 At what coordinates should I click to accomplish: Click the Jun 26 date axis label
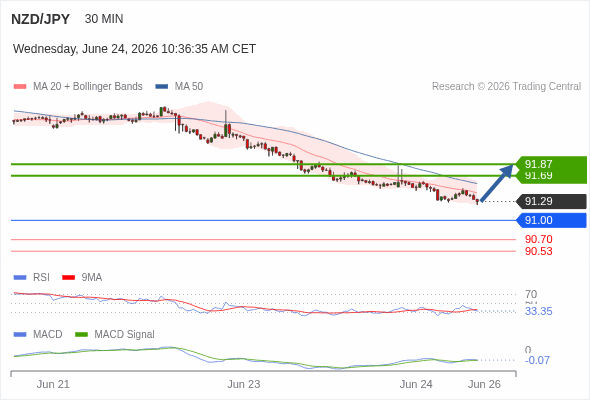pyautogui.click(x=484, y=385)
